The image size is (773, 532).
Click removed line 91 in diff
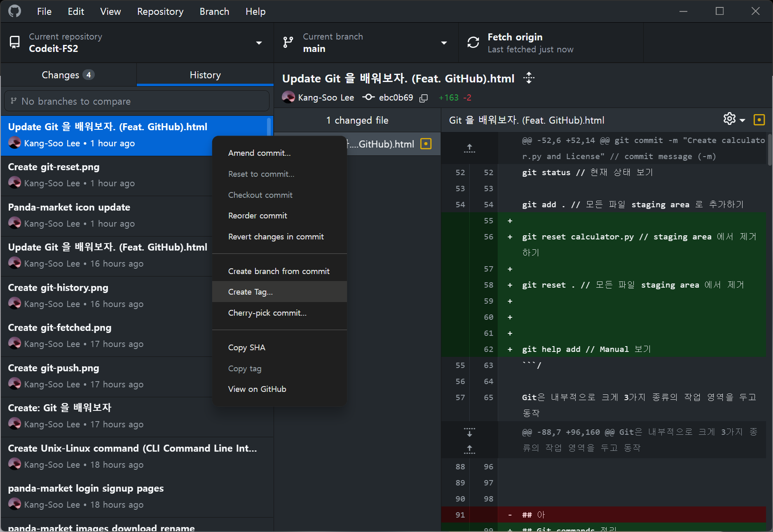[603, 515]
